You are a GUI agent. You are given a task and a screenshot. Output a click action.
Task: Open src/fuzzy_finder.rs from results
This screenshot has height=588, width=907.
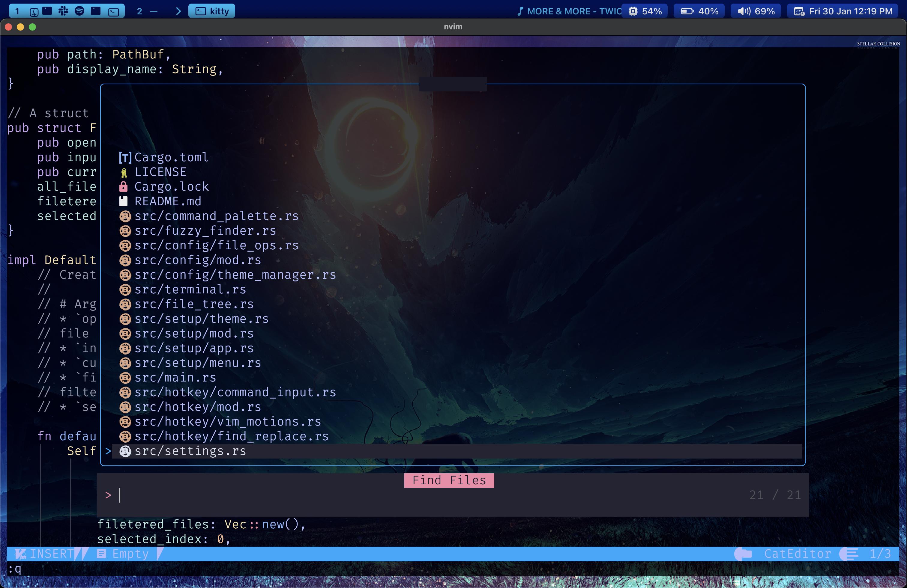tap(205, 231)
